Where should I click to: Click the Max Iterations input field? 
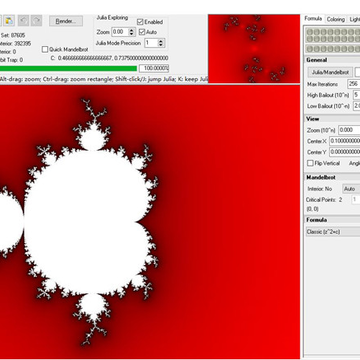pos(354,84)
